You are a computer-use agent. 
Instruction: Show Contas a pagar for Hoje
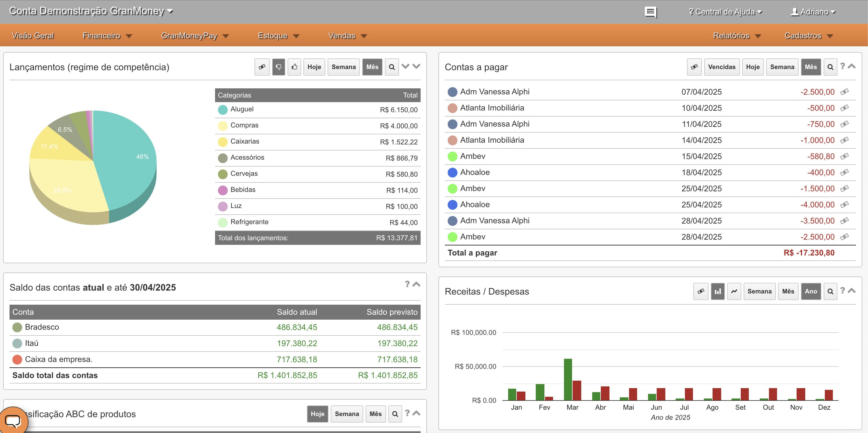(753, 67)
